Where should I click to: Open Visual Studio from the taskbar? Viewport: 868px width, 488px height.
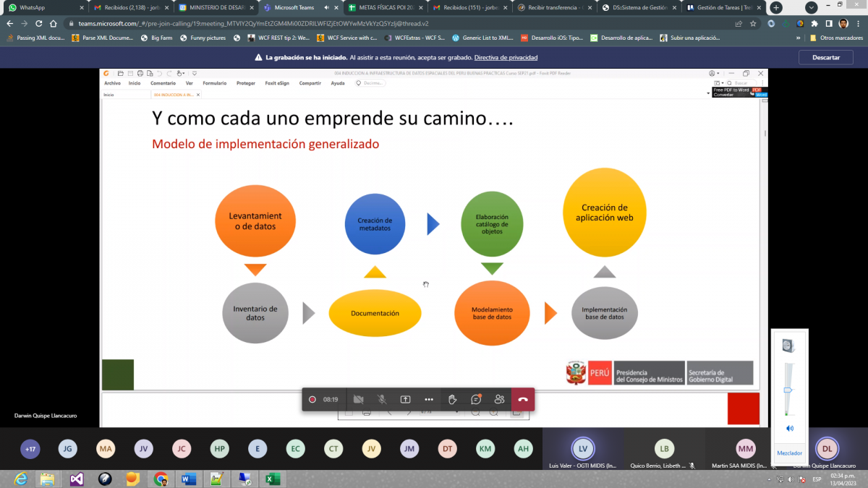(x=76, y=479)
